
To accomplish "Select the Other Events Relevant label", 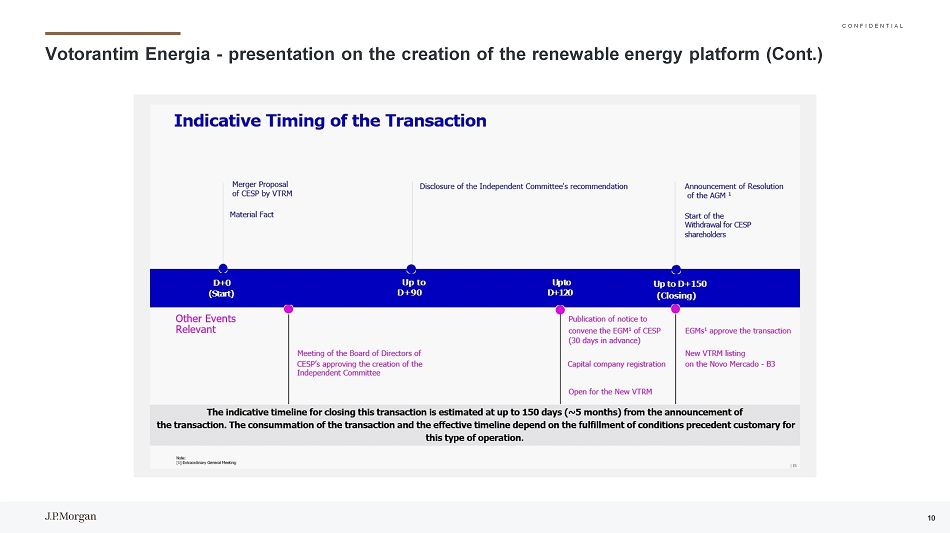I will click(206, 324).
